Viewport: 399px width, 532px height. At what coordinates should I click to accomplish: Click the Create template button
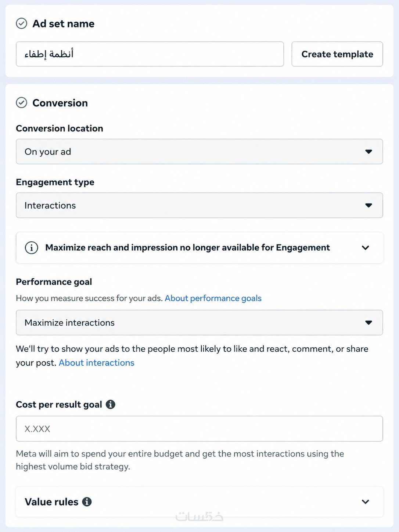point(337,54)
